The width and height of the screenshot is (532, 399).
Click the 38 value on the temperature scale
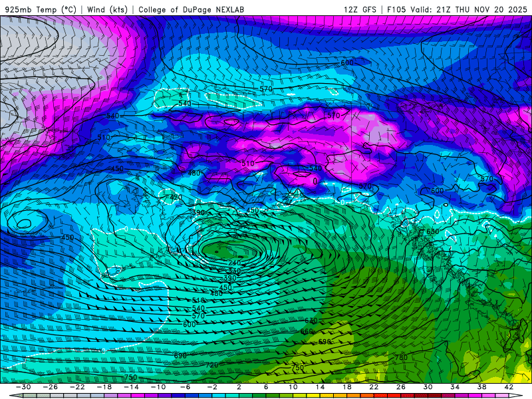481,387
